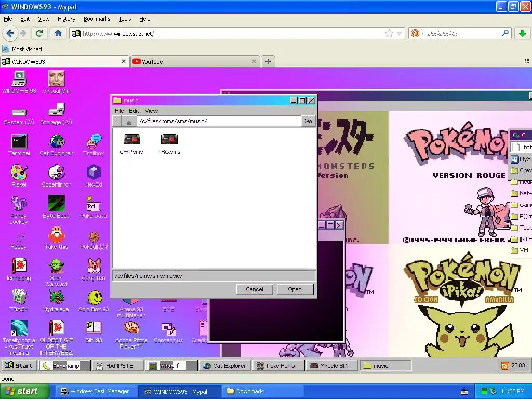Open downloads with the green arrow button
Viewport: 532px width, 399px height.
click(x=523, y=33)
